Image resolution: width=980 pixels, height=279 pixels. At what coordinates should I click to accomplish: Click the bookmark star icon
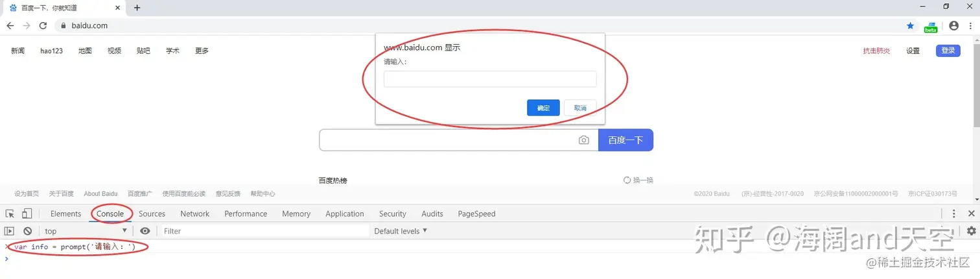(910, 26)
